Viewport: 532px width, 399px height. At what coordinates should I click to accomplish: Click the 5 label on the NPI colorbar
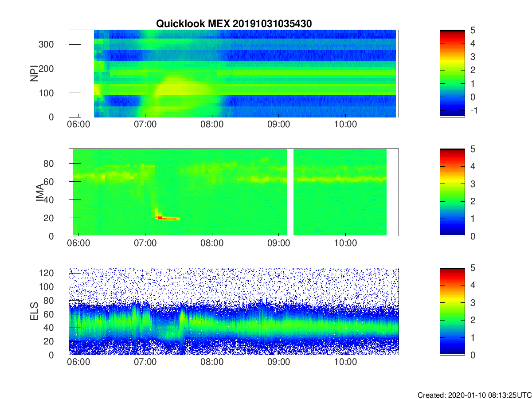pos(472,30)
